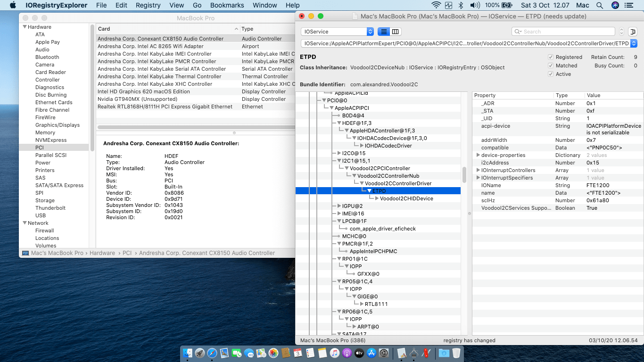This screenshot has height=362, width=644.
Task: Open the Bookmarks menu
Action: 227,5
